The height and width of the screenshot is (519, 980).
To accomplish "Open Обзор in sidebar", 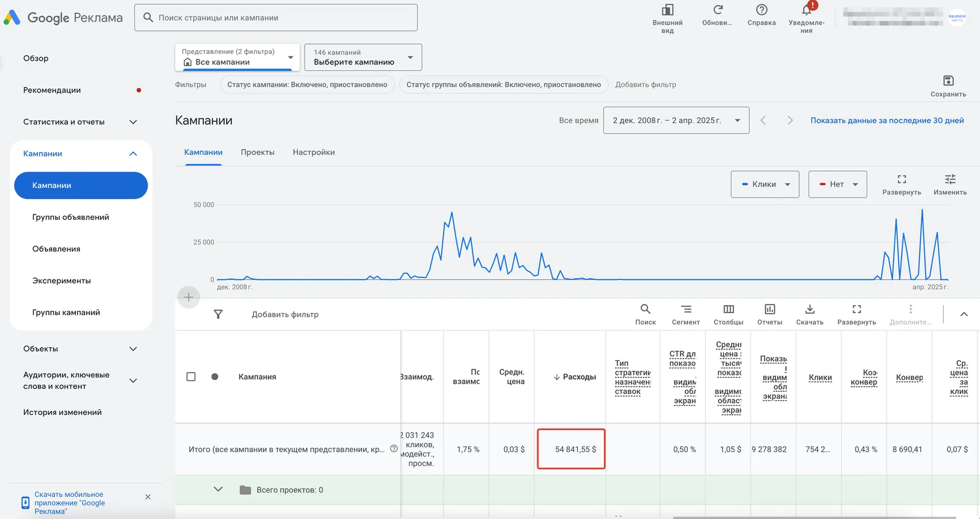I will coord(36,58).
